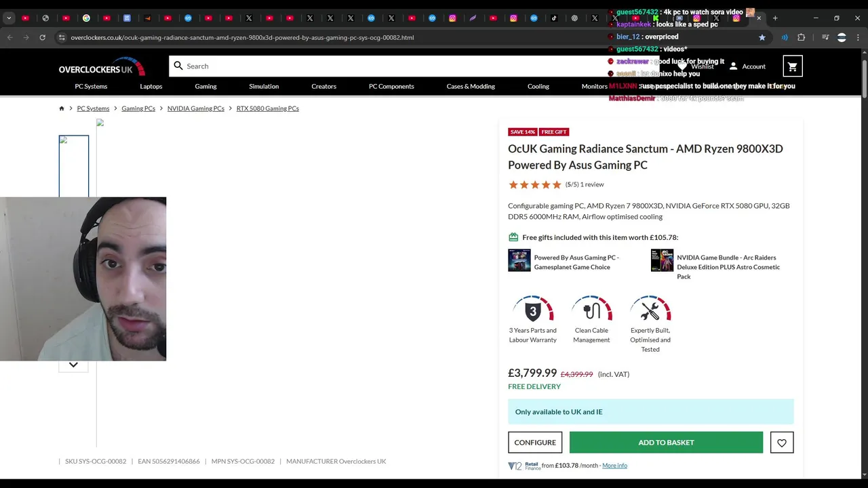Open the Chrome profile avatar
868x488 pixels.
pyautogui.click(x=842, y=37)
